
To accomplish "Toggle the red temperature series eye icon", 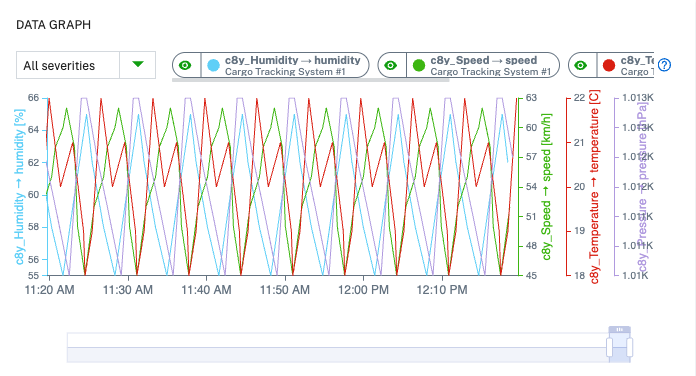I will [581, 66].
